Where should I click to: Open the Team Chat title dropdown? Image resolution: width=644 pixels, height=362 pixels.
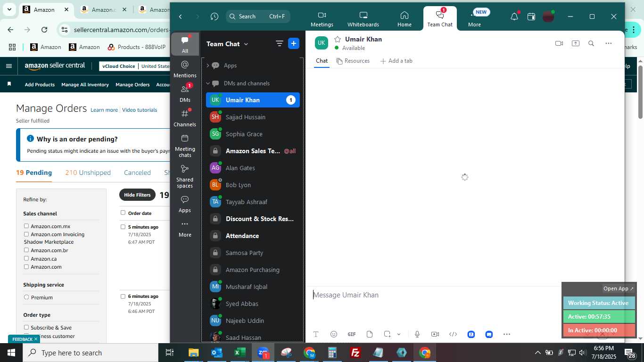[x=246, y=44]
